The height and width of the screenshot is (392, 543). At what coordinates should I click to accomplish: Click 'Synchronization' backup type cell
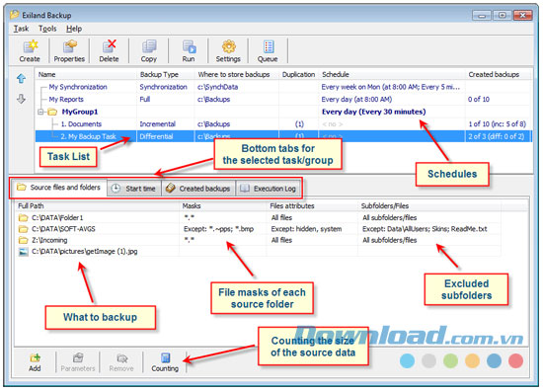point(164,87)
